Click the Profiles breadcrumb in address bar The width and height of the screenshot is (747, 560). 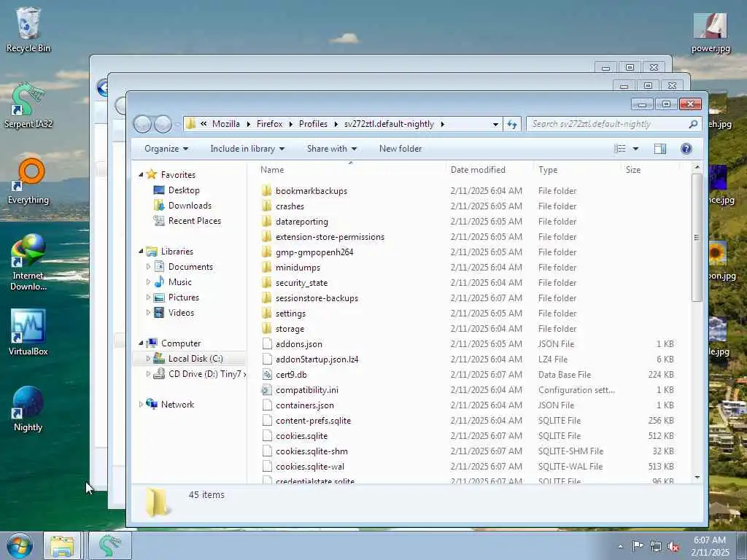pos(313,124)
